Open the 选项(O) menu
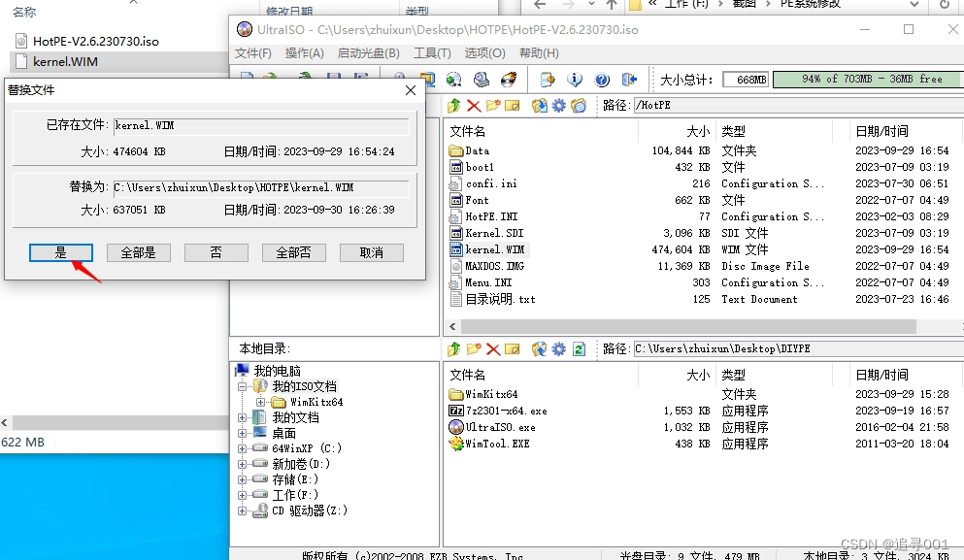The width and height of the screenshot is (964, 560). [x=484, y=53]
